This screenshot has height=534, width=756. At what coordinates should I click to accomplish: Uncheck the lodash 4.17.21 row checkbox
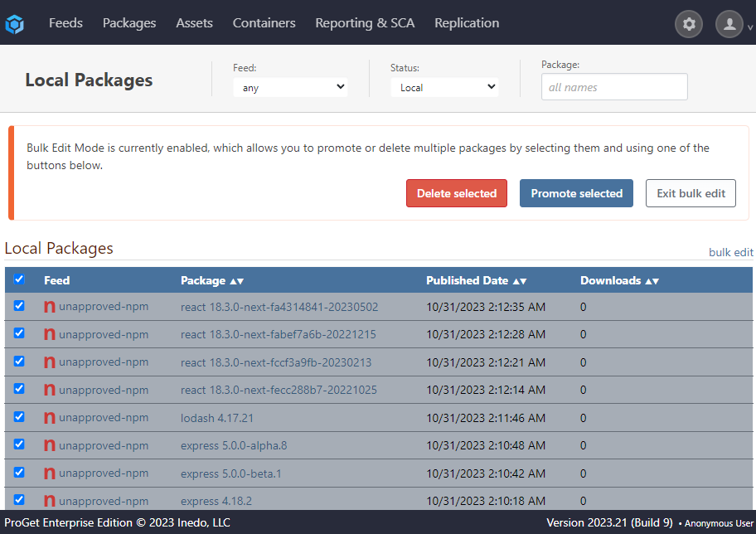tap(19, 417)
